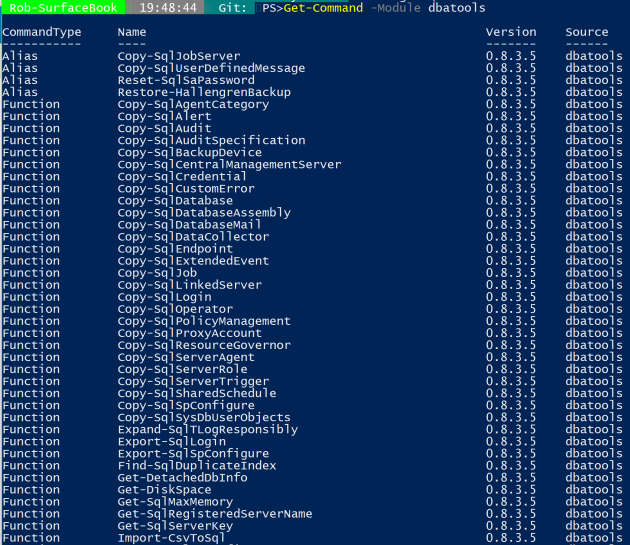Click the Function type in Get-SqlMaxMemory row
Screen dimensions: 630x545
point(31,502)
